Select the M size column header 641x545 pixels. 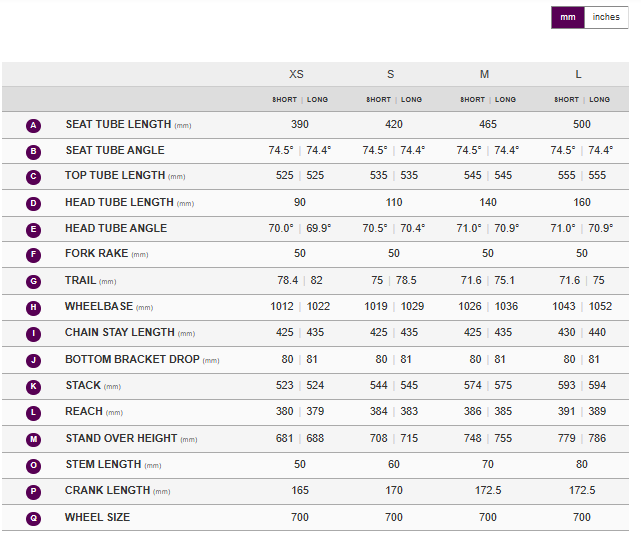485,75
